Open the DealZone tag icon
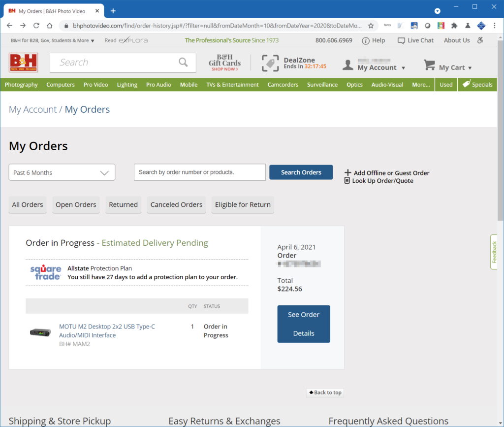 coord(270,63)
